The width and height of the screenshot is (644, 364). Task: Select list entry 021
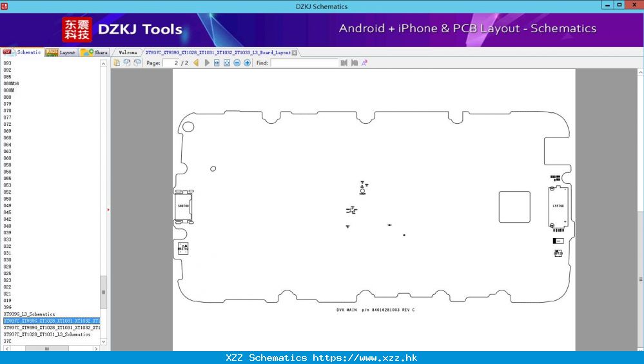coord(7,294)
